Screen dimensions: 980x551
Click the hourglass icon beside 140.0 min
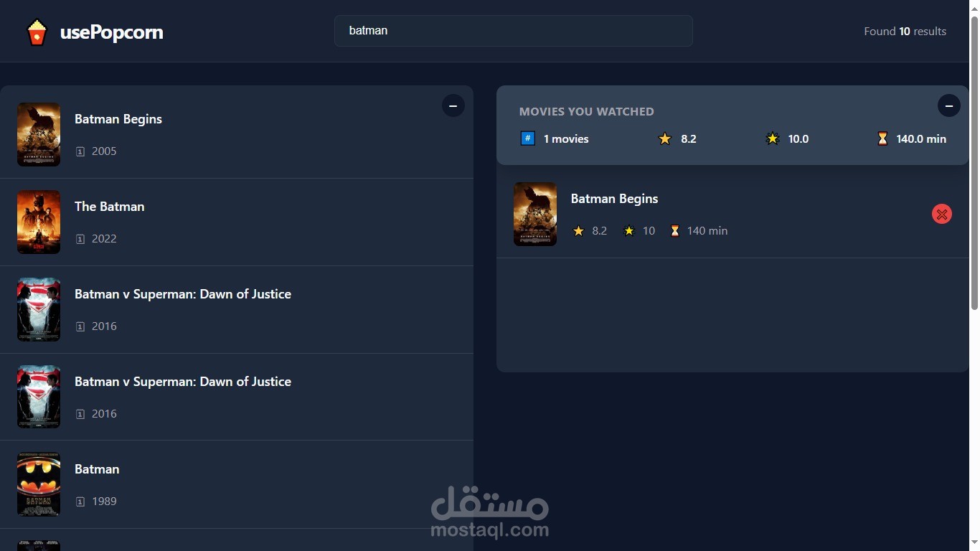882,139
